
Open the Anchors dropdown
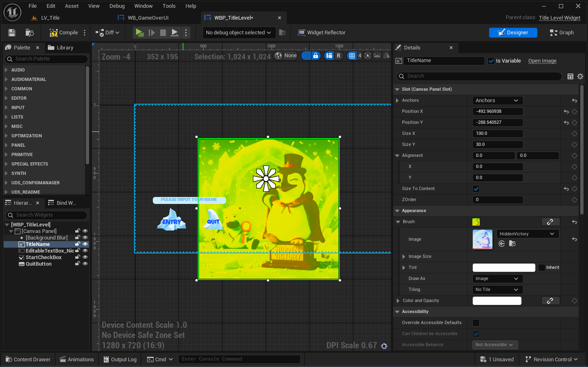click(x=497, y=101)
